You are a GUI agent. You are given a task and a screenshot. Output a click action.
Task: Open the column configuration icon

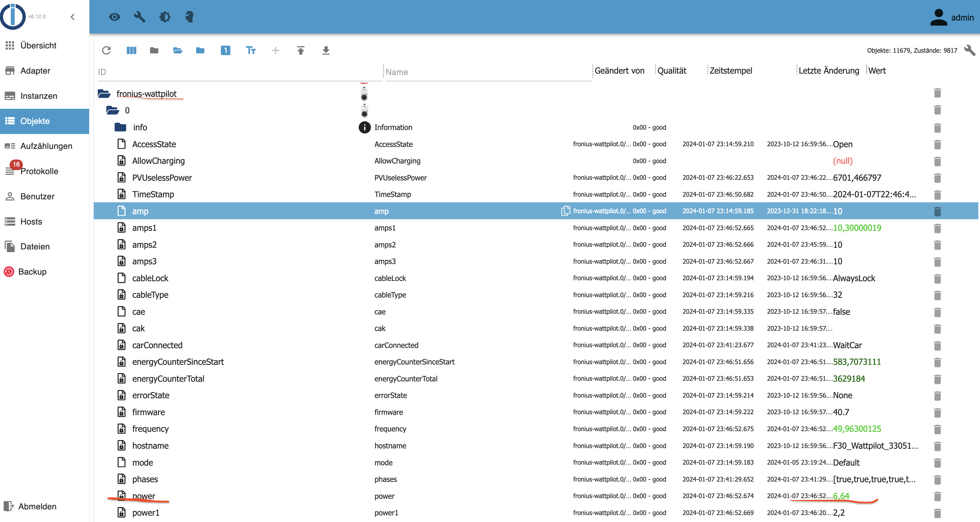click(x=131, y=50)
